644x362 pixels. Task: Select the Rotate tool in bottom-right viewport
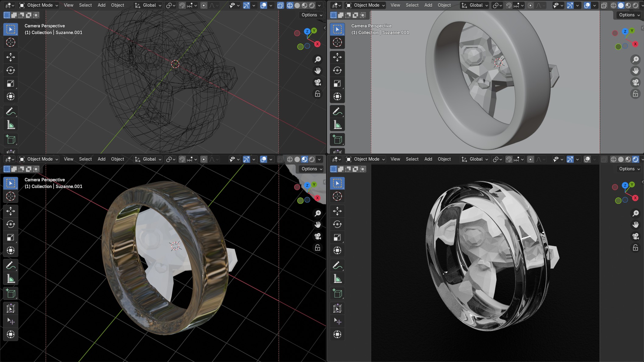(x=337, y=224)
